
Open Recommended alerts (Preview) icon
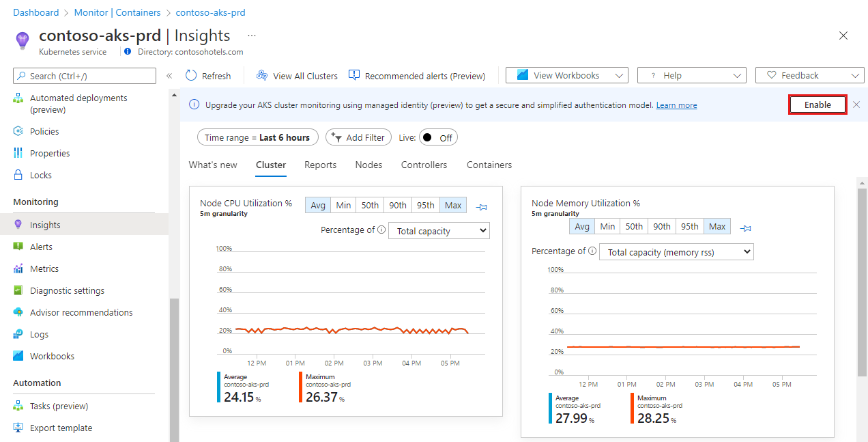click(x=354, y=76)
